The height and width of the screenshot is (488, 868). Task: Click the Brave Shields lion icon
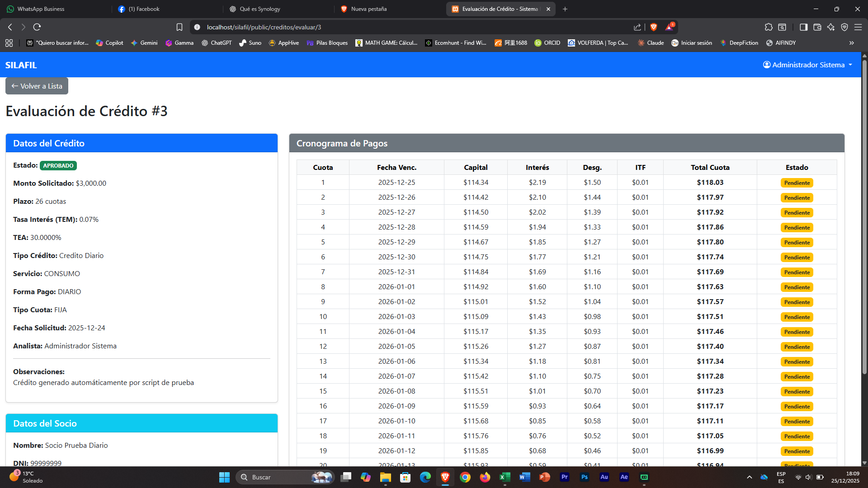[x=653, y=27]
